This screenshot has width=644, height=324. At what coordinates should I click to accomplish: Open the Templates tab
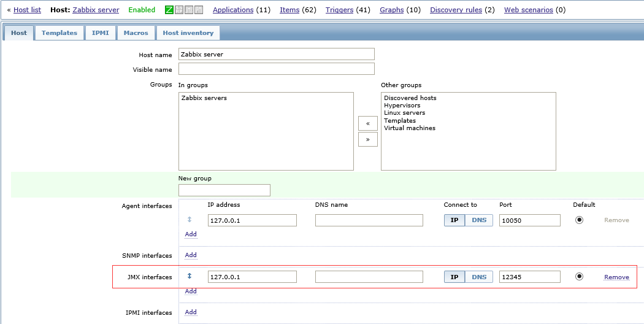59,33
